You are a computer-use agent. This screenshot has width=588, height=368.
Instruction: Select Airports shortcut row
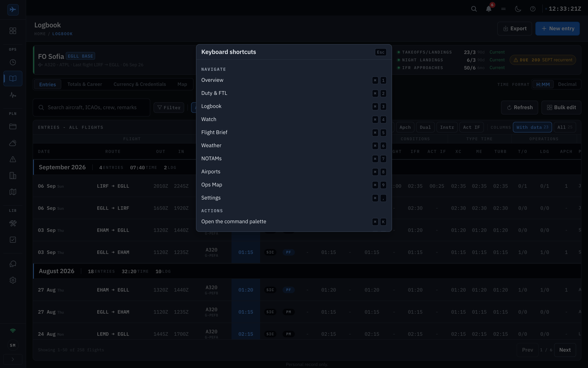[x=294, y=172]
